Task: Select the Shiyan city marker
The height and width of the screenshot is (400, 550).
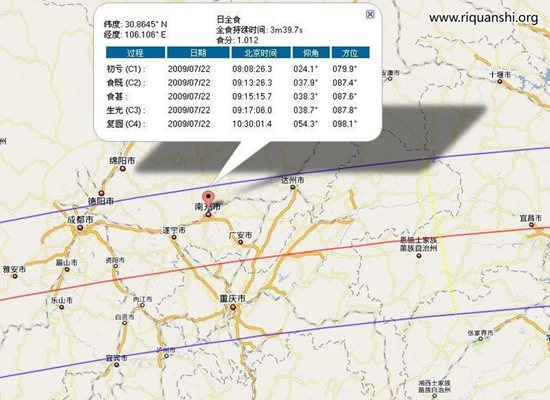Action: click(500, 82)
